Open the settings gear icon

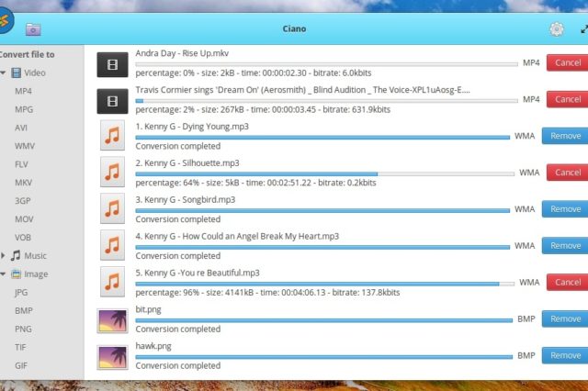(x=556, y=29)
